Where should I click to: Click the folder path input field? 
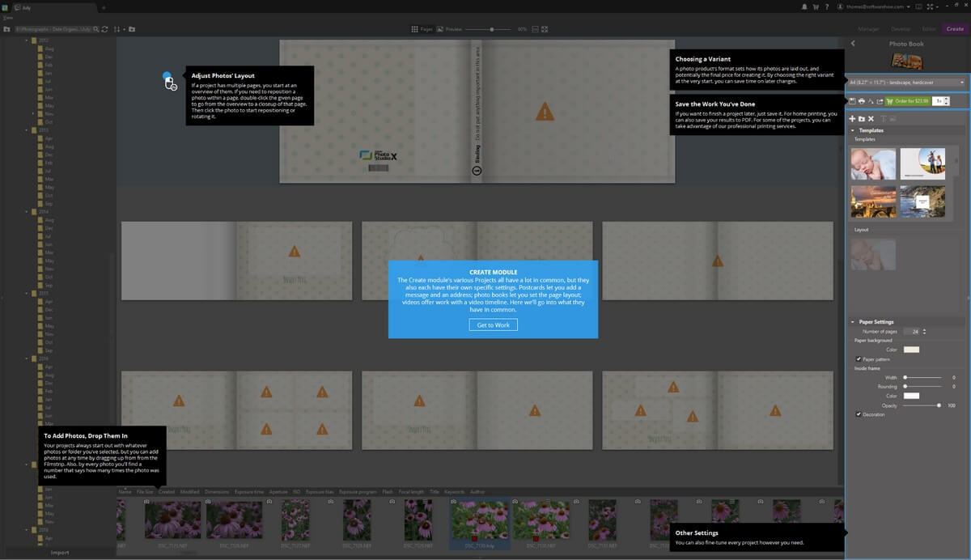[x=53, y=29]
